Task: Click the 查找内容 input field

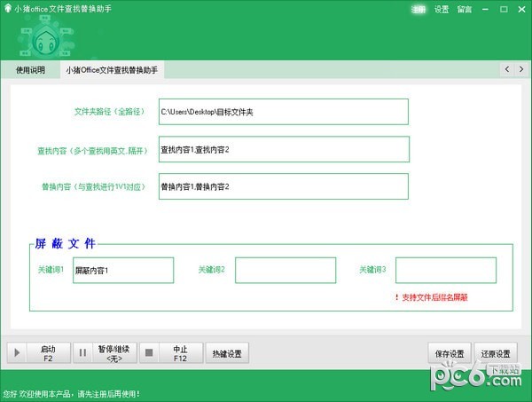Action: click(284, 149)
